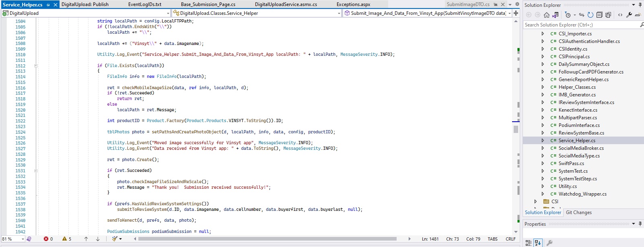
Task: Click the navigate up arrow in status strip
Action: [86, 239]
